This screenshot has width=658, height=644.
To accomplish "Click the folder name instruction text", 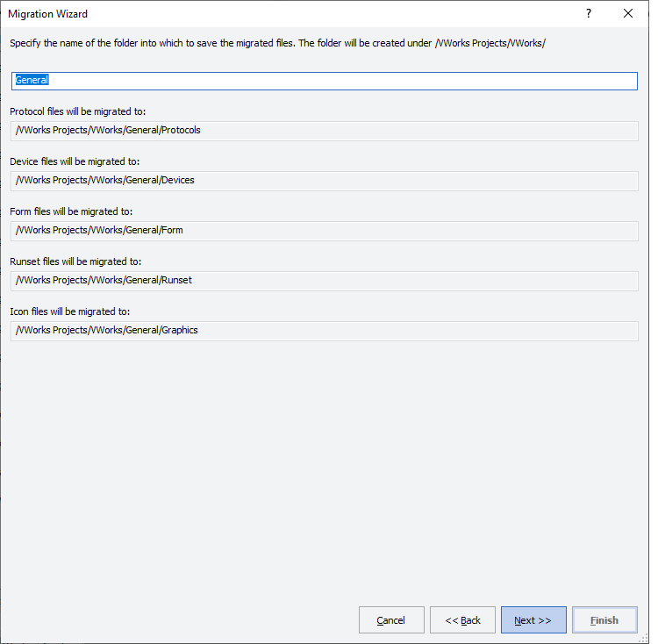I will point(277,43).
